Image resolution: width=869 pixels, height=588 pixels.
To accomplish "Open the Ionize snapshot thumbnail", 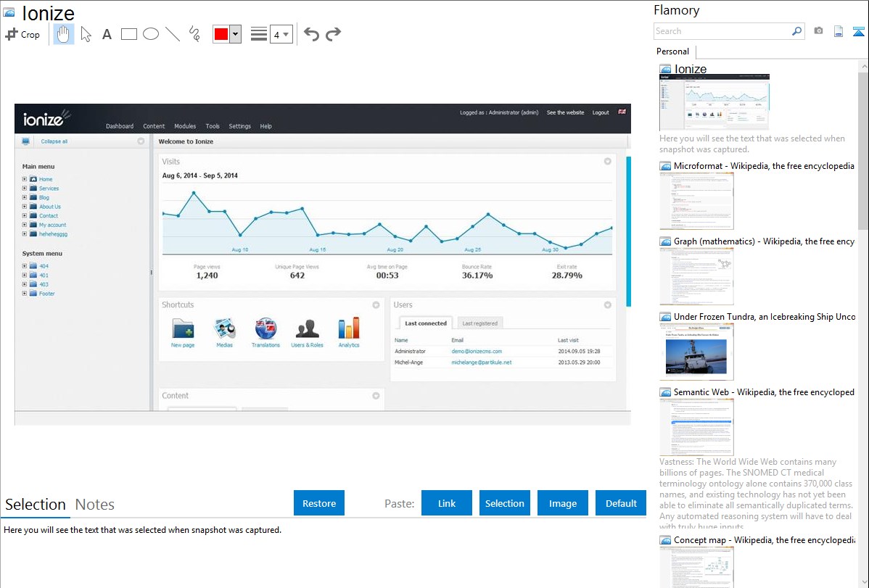I will click(714, 102).
